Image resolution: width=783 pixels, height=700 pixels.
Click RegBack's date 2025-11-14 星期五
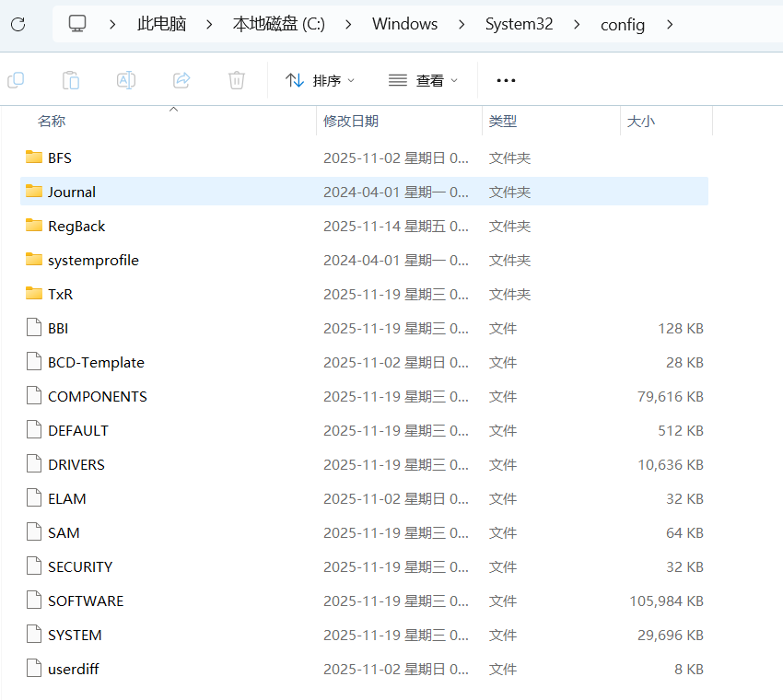pos(396,227)
